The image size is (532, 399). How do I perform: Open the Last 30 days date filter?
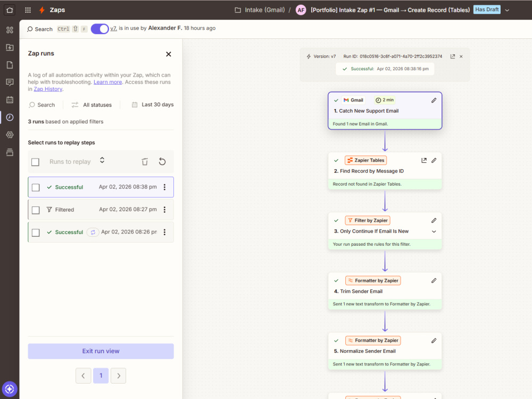tap(153, 104)
